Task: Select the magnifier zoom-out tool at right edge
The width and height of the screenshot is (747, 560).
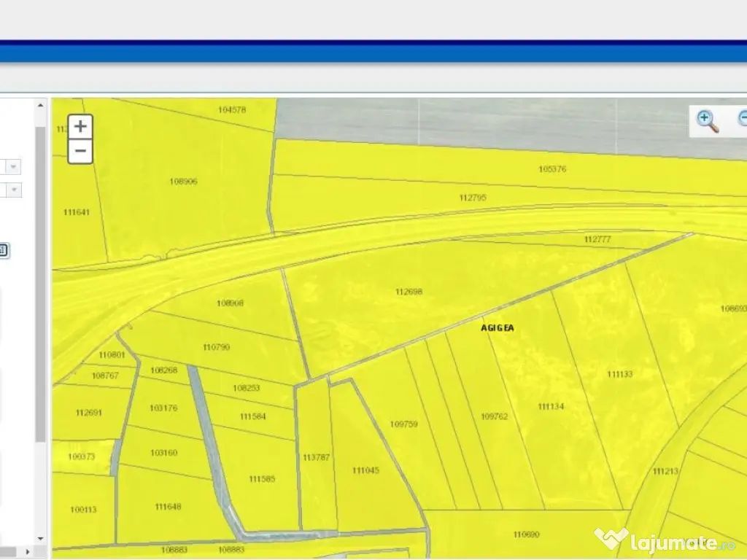Action: click(742, 120)
